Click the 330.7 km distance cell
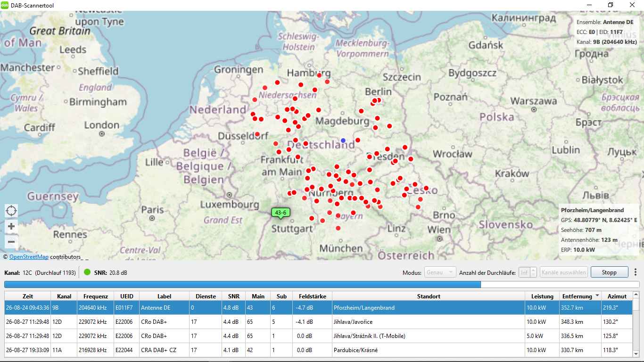This screenshot has height=362, width=644. click(580, 350)
